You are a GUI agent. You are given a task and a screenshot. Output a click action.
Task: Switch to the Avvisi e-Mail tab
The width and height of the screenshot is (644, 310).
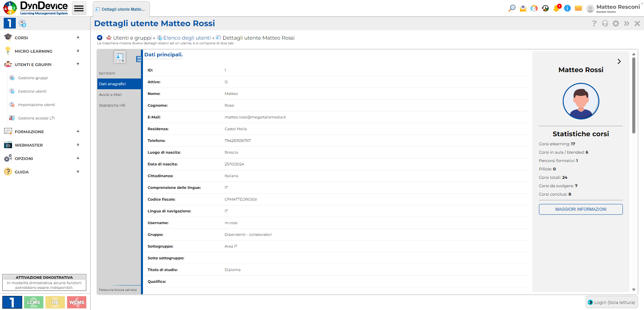(110, 94)
